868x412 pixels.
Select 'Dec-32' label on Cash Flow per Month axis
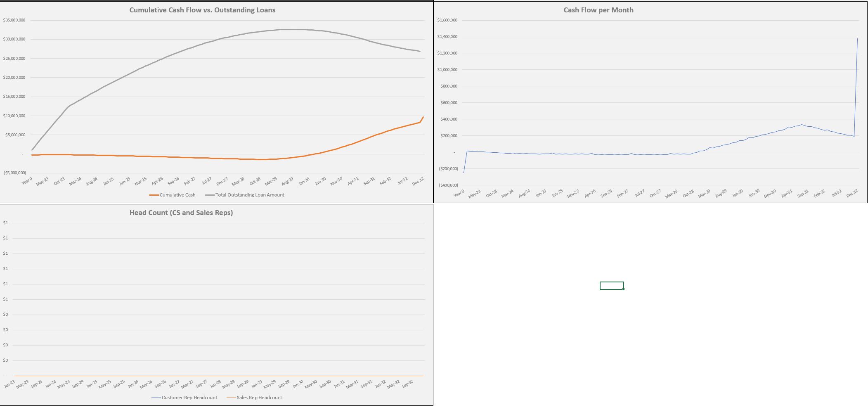[x=852, y=193]
